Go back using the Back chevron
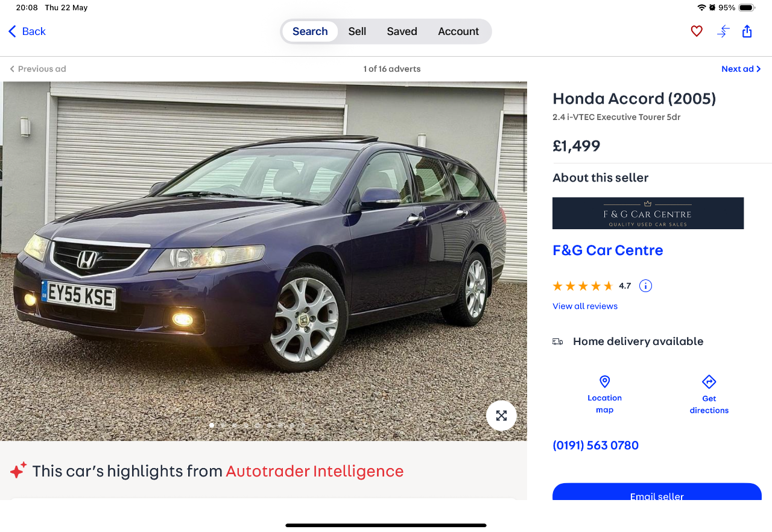 (12, 31)
